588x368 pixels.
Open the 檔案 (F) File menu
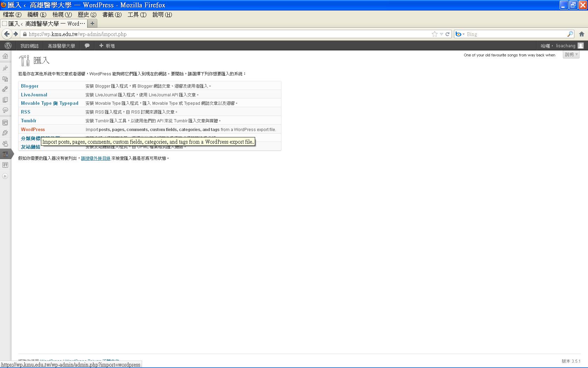pyautogui.click(x=12, y=14)
